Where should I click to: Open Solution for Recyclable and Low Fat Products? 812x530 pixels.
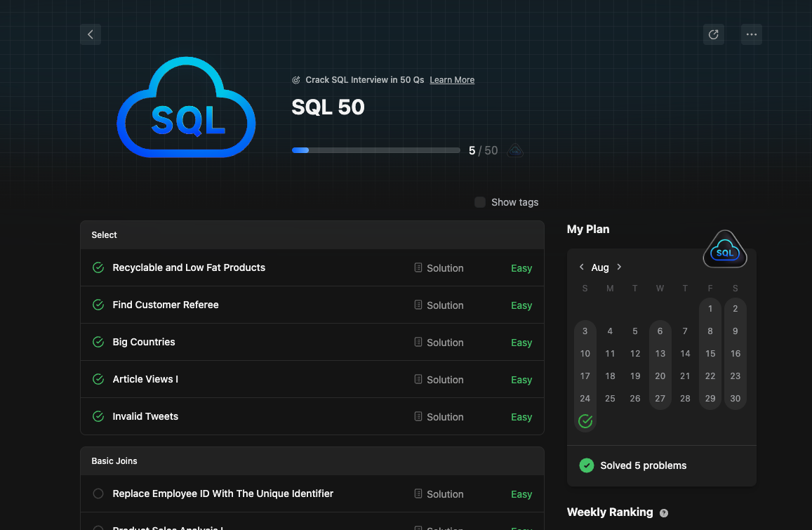[439, 268]
